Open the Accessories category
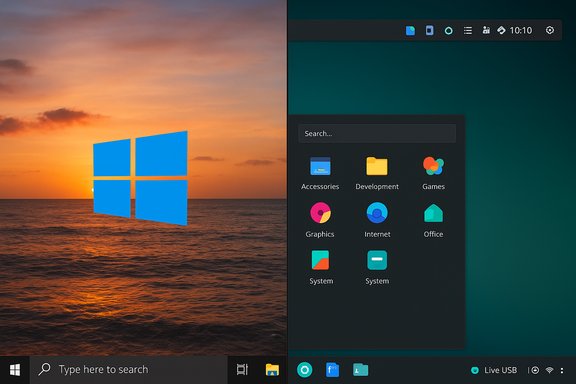The width and height of the screenshot is (576, 384). (320, 173)
